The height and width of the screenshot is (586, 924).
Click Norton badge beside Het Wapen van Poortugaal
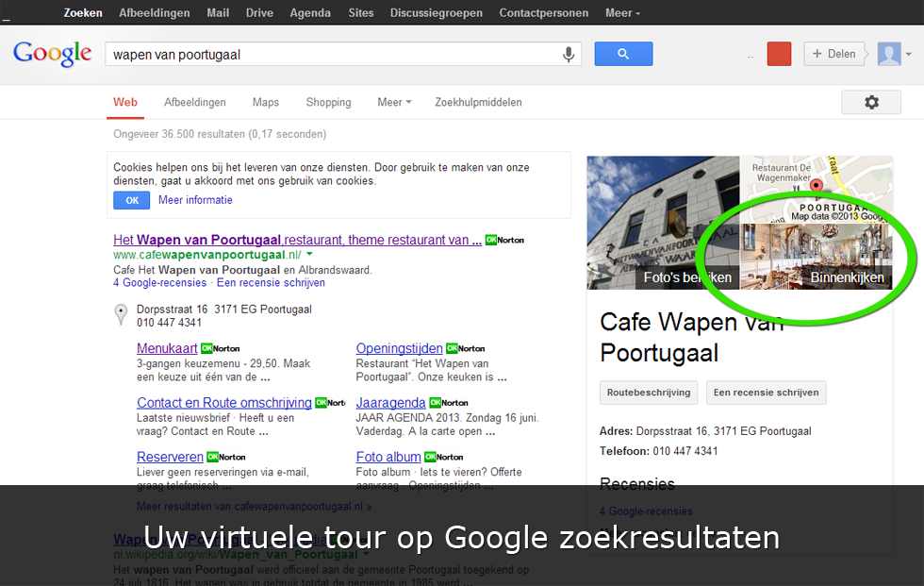[504, 240]
